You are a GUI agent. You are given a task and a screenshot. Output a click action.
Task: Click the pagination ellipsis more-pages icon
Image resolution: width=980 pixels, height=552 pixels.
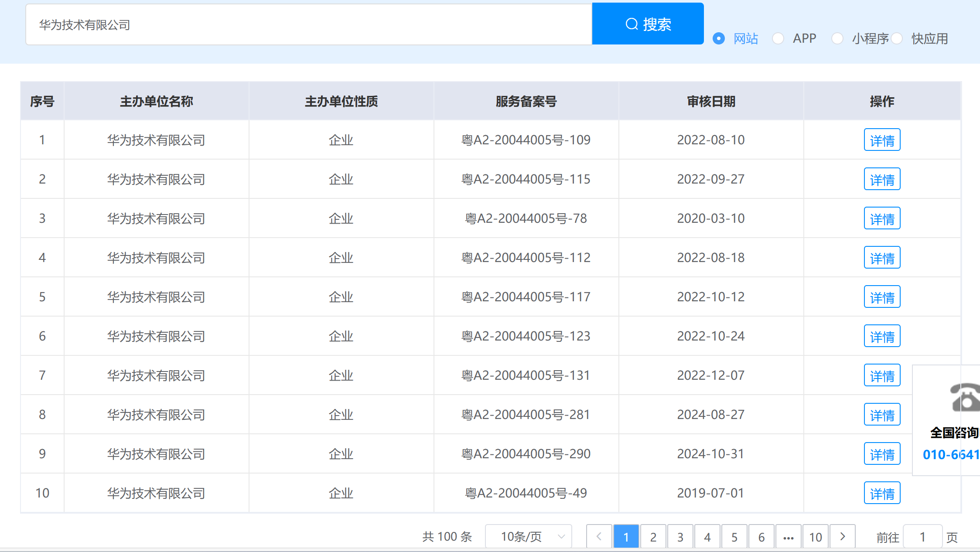(788, 537)
